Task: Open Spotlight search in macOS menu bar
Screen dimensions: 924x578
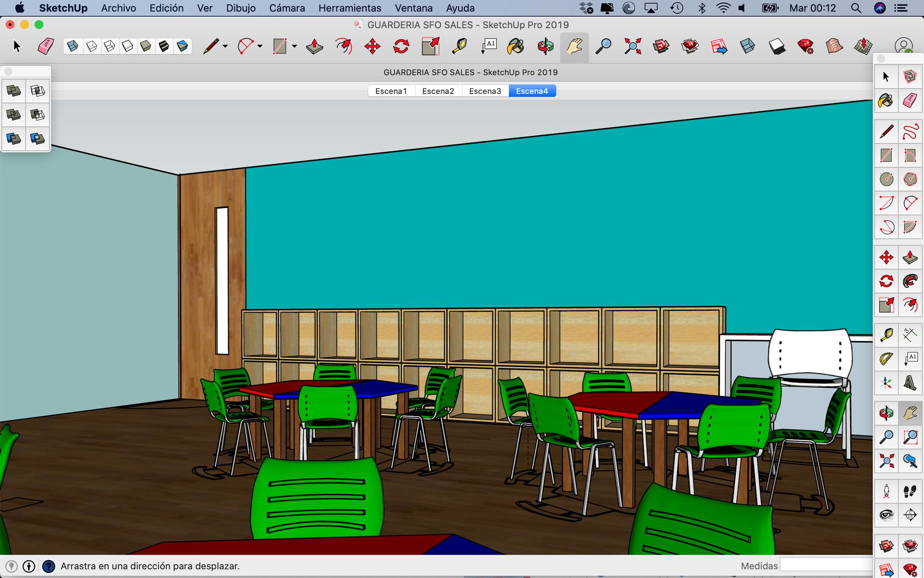Action: click(856, 8)
